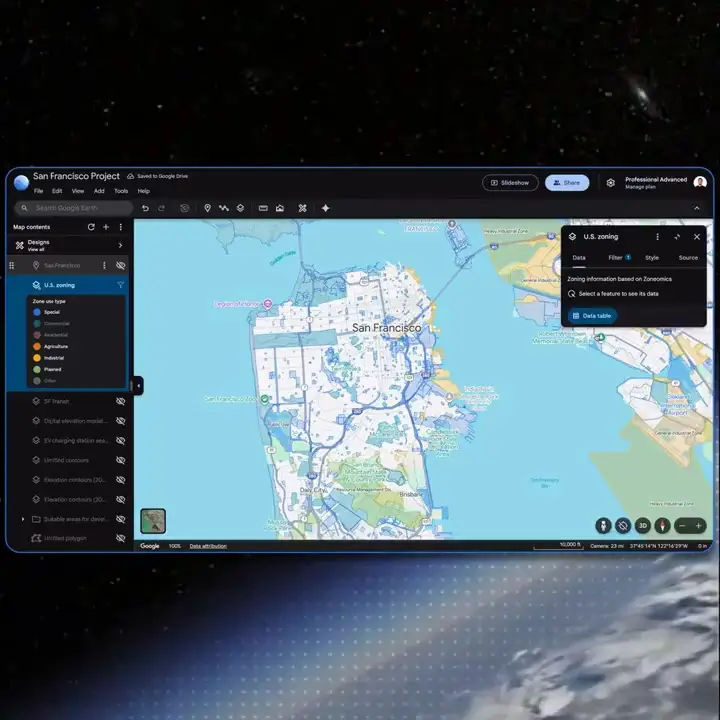Click the drag handle beside San Francisco
Viewport: 720px width, 720px height.
(x=12, y=265)
